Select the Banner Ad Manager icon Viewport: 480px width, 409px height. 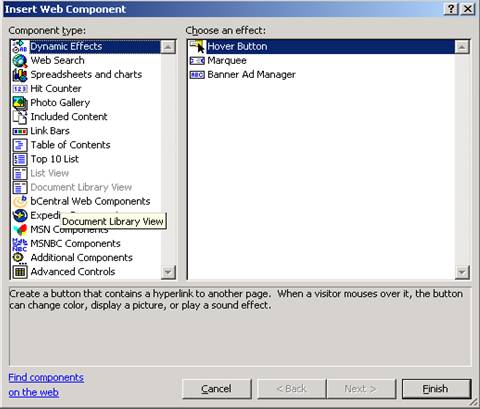tap(197, 75)
